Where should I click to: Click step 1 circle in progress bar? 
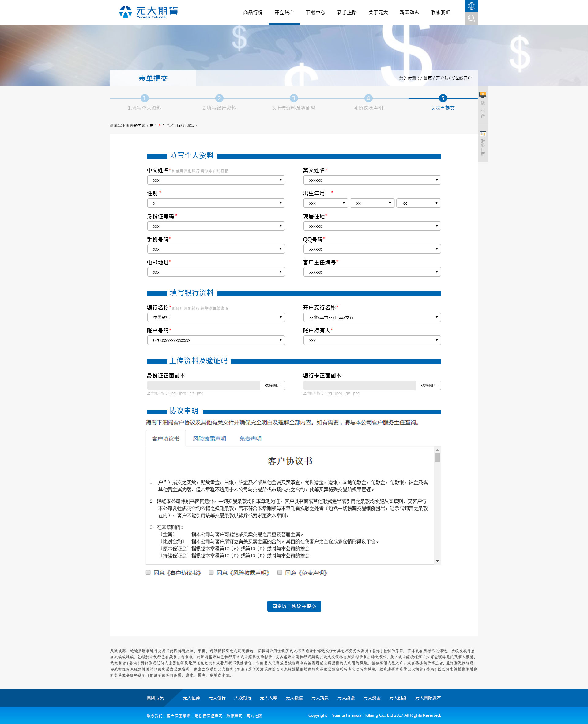tap(144, 98)
